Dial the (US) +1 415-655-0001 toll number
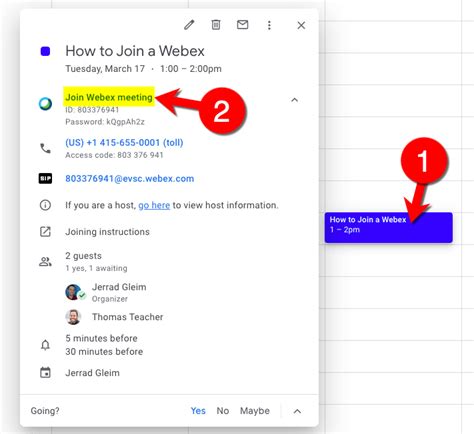This screenshot has width=474, height=434. pos(124,143)
